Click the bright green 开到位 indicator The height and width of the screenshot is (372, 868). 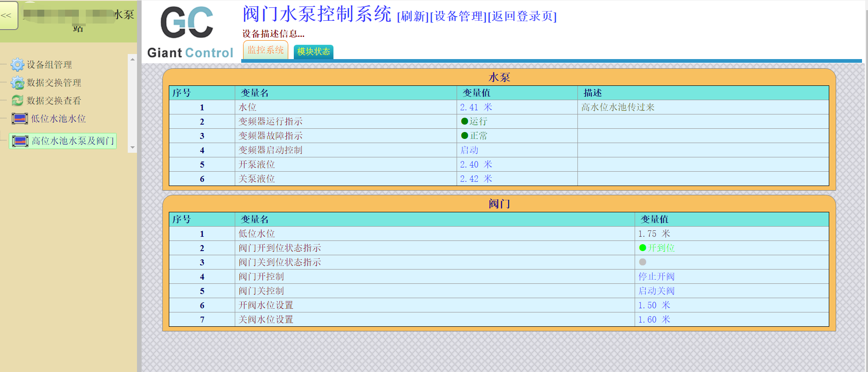642,248
